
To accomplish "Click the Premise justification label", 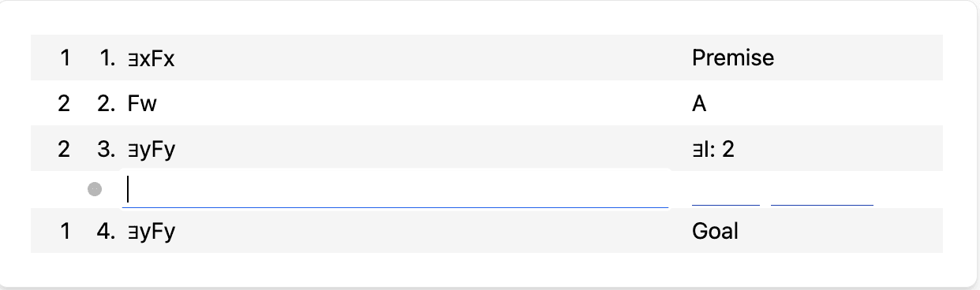I will coord(733,58).
